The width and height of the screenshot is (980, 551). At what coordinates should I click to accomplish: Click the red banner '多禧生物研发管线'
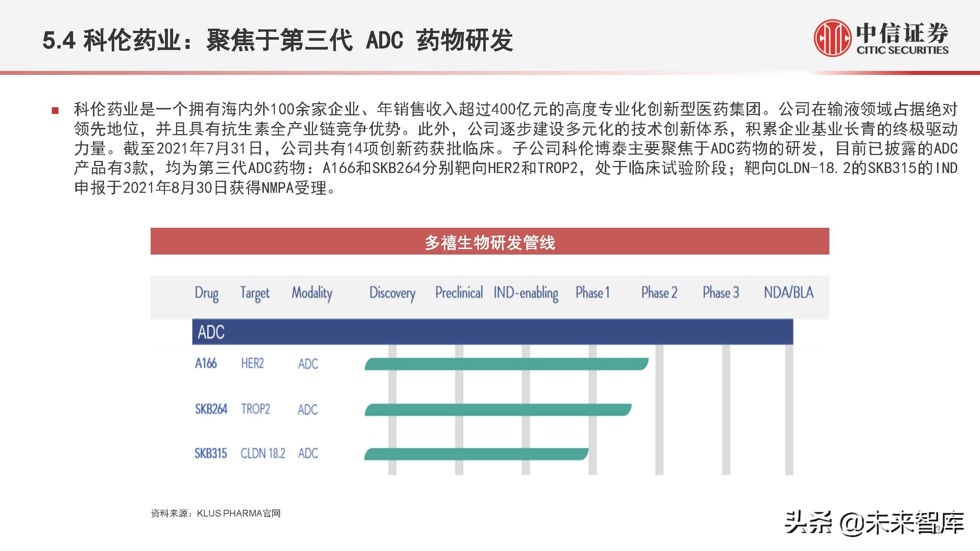[x=489, y=241]
